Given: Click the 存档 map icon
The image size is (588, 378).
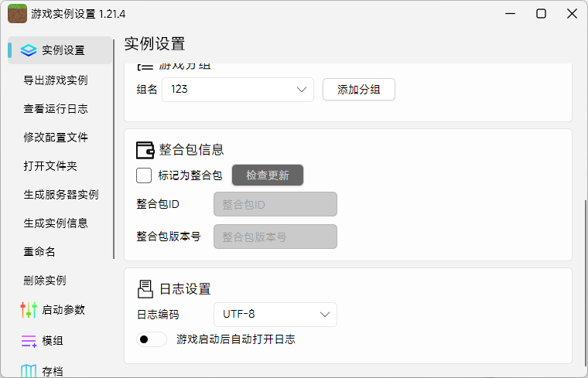Looking at the screenshot, I should [29, 371].
